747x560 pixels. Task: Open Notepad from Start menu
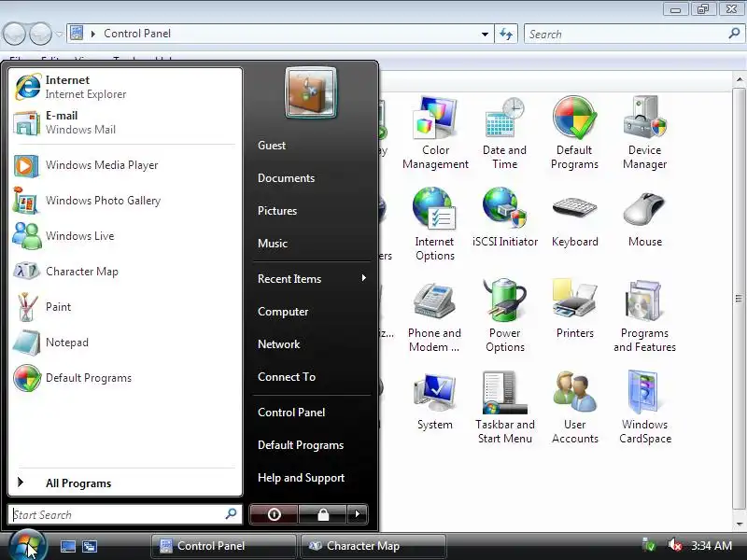tap(125, 343)
